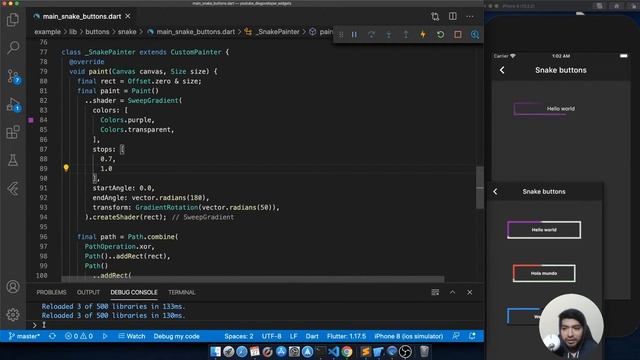Viewport: 640px width, 360px height.
Task: Switch to the Terminal panel tab
Action: point(182,292)
